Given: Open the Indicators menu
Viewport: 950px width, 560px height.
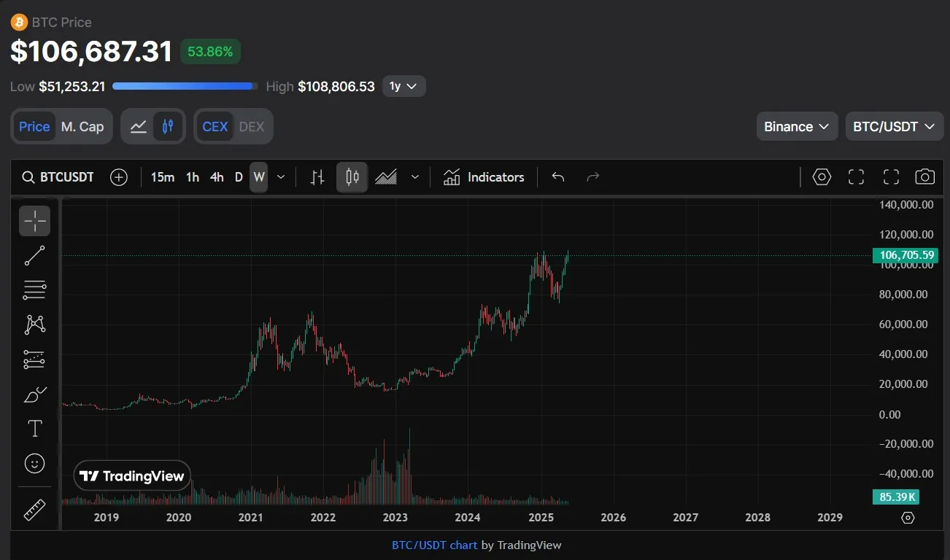Looking at the screenshot, I should tap(484, 177).
